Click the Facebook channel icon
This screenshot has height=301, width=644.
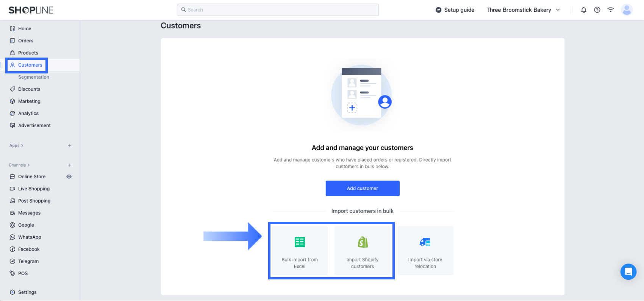(x=13, y=249)
